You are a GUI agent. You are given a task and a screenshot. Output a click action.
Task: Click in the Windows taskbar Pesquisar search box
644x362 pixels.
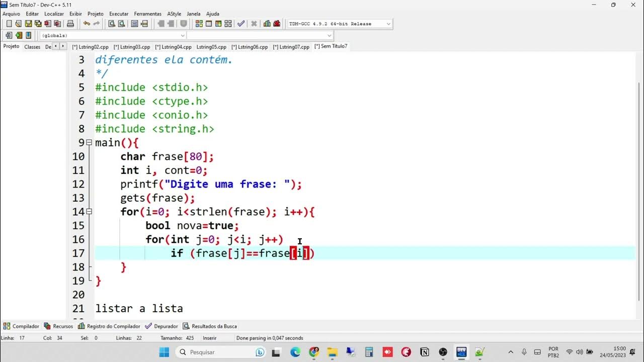click(x=221, y=352)
